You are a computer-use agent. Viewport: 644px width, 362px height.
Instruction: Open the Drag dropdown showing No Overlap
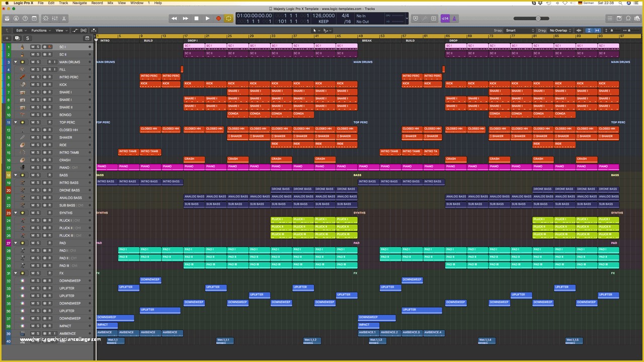[x=560, y=31]
